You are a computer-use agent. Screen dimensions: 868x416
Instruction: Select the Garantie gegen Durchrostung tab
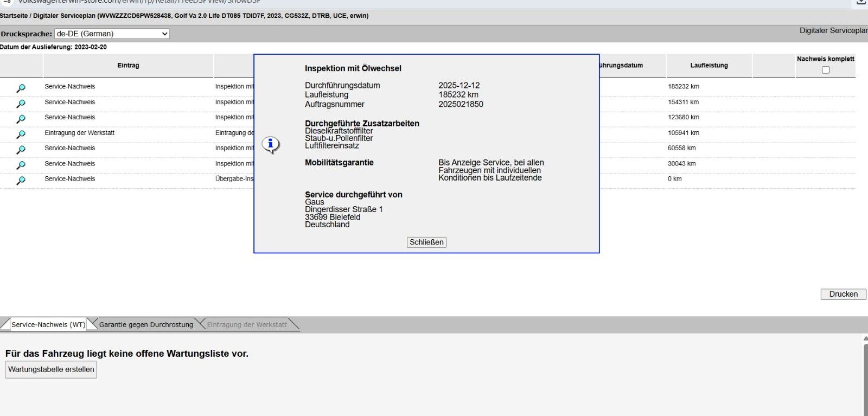[146, 324]
